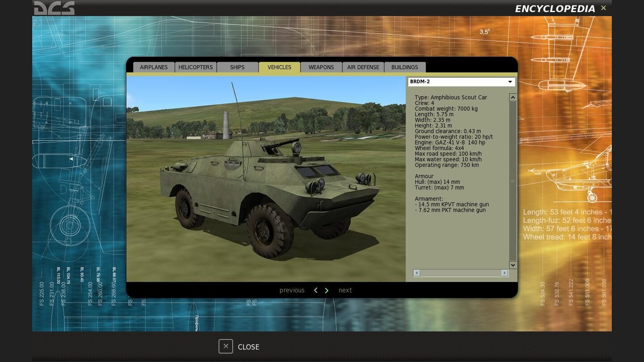Viewport: 644px width, 362px height.
Task: Click the X box icon beside CLOSE
Action: pos(226,346)
